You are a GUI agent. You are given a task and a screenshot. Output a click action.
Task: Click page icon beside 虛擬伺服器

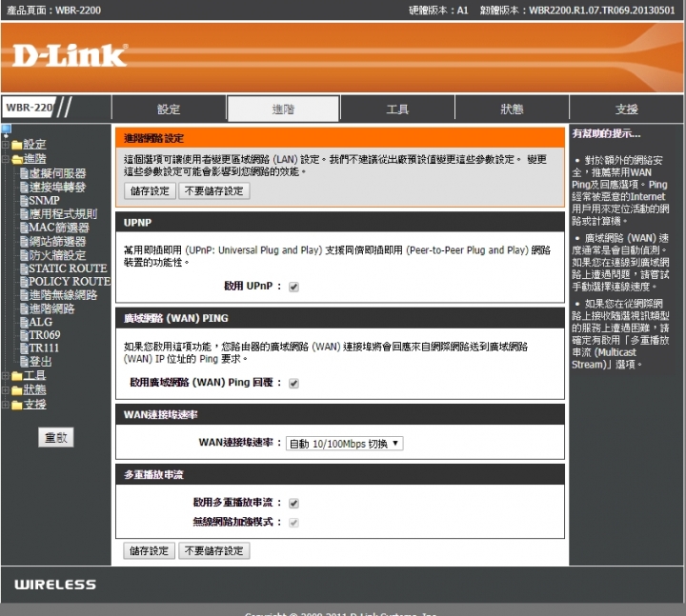click(25, 173)
